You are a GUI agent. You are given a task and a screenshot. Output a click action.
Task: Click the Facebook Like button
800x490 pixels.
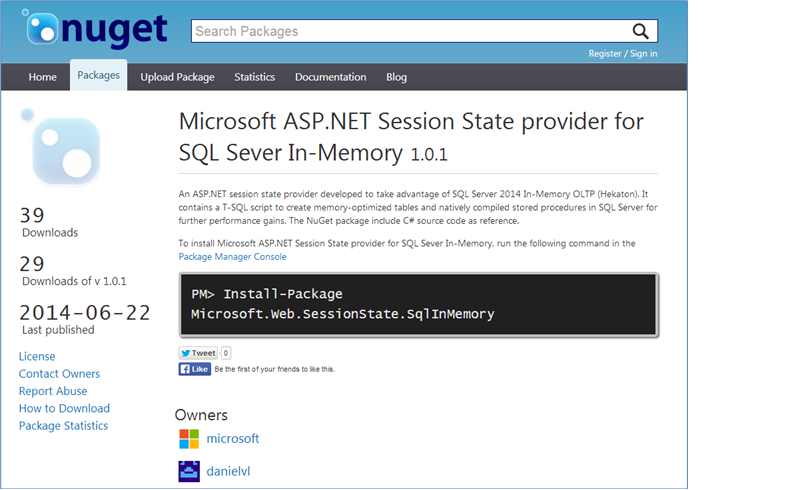click(x=194, y=369)
